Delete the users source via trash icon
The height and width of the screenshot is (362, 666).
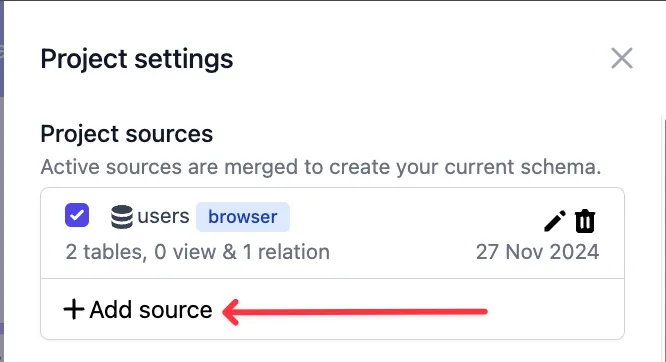585,221
